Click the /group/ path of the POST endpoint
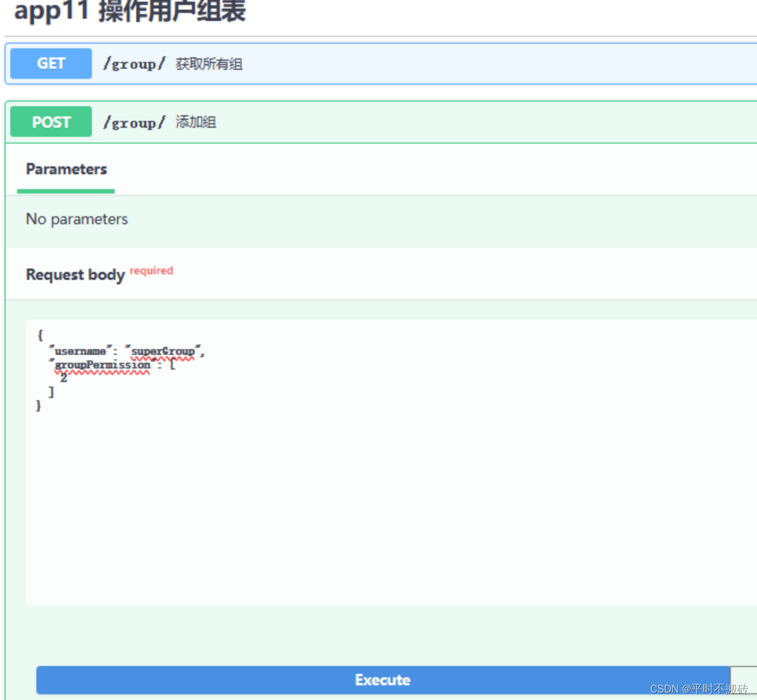 pyautogui.click(x=134, y=122)
